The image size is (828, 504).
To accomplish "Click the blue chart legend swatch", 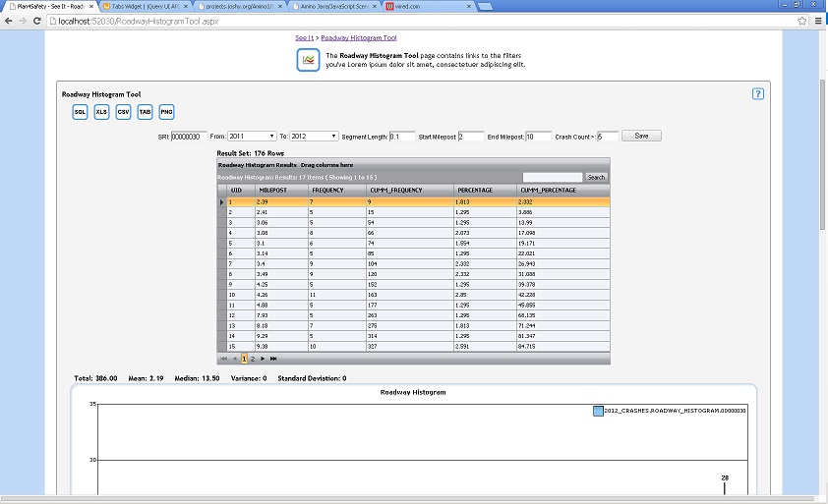I will coord(598,411).
